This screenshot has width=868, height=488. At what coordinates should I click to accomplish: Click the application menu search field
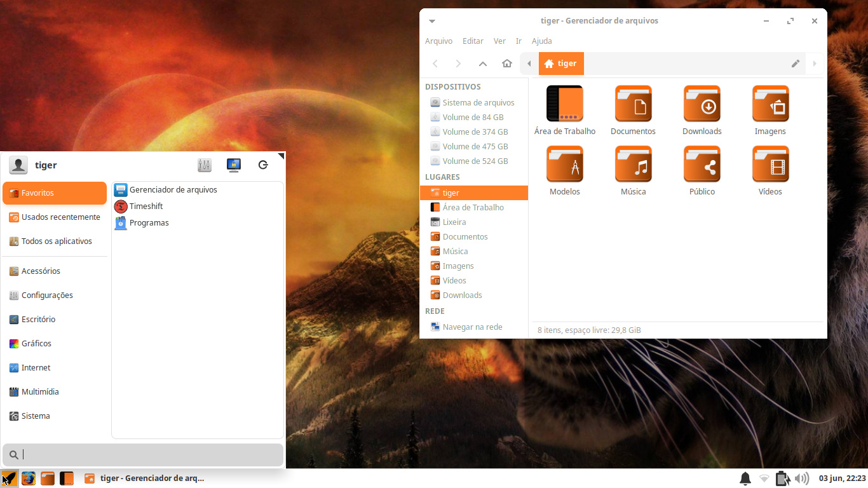143,454
